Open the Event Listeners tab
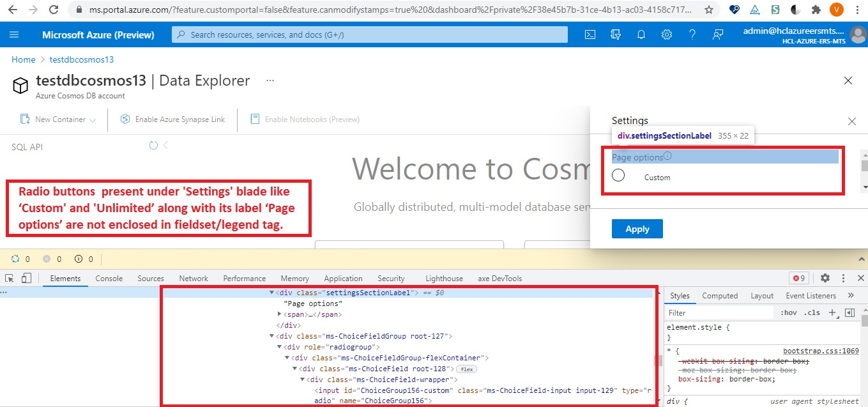Image resolution: width=868 pixels, height=407 pixels. click(x=811, y=296)
